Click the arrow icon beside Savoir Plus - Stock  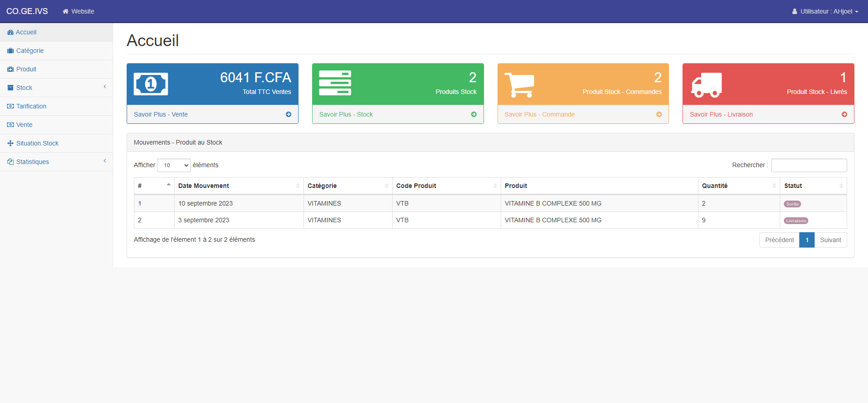474,114
